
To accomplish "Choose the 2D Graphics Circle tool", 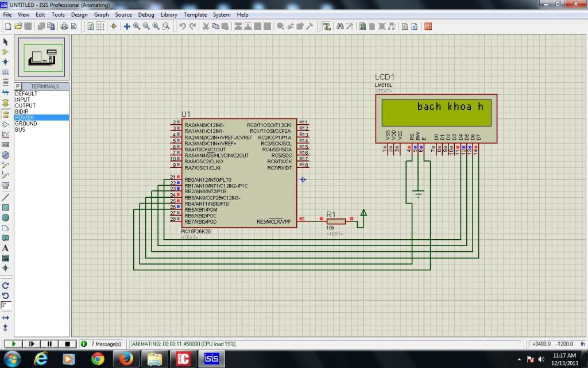I will [6, 217].
